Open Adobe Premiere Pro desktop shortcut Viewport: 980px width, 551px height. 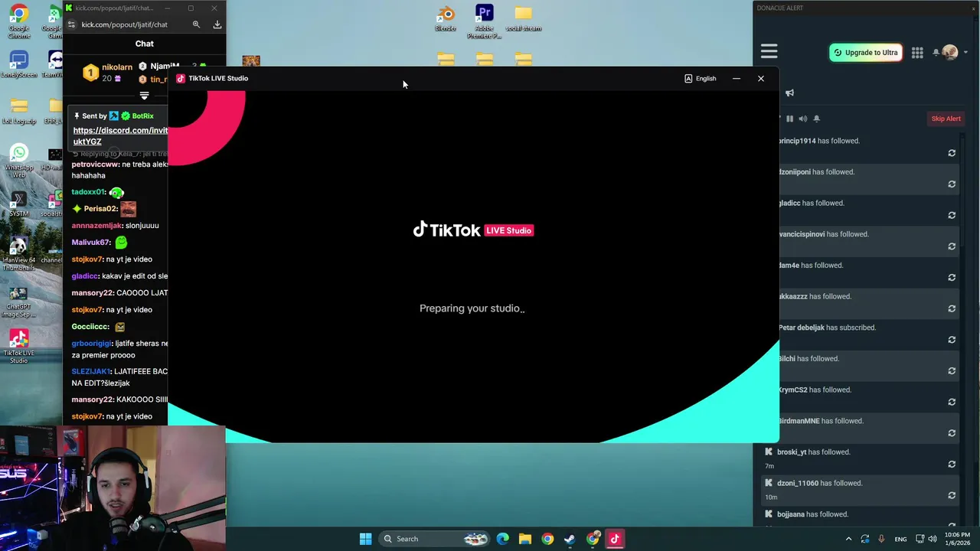pos(485,21)
